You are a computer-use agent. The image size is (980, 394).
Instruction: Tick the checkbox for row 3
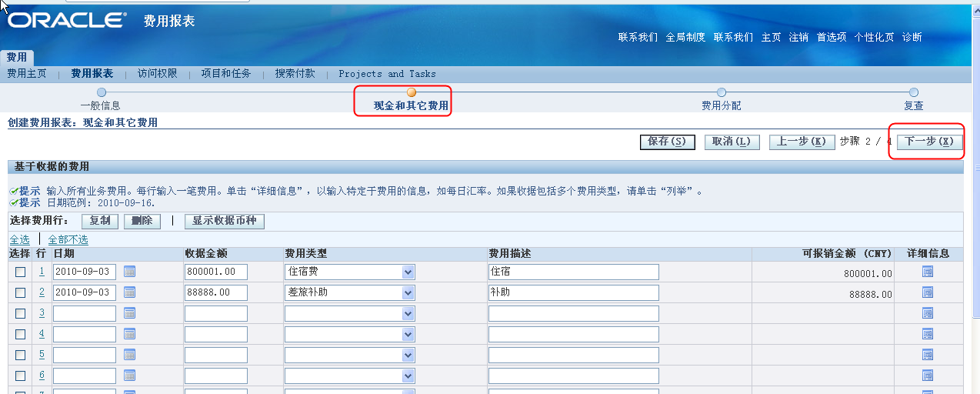click(x=21, y=313)
